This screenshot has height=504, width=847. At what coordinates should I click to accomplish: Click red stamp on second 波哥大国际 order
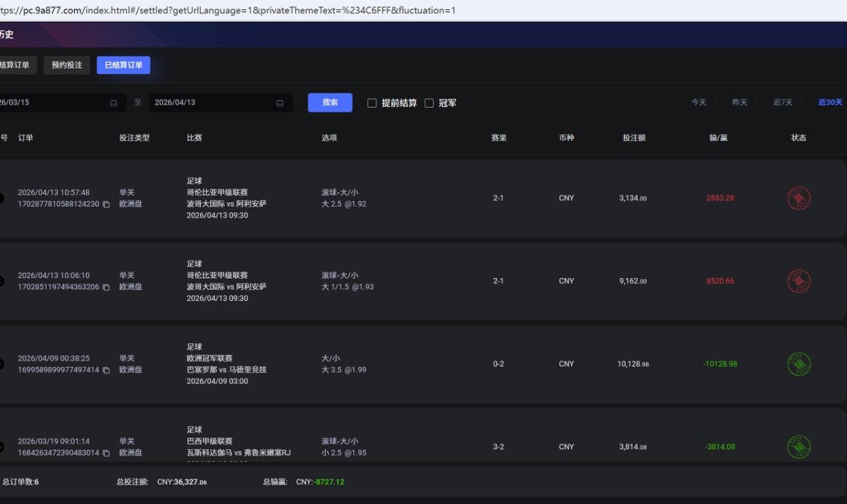(800, 280)
